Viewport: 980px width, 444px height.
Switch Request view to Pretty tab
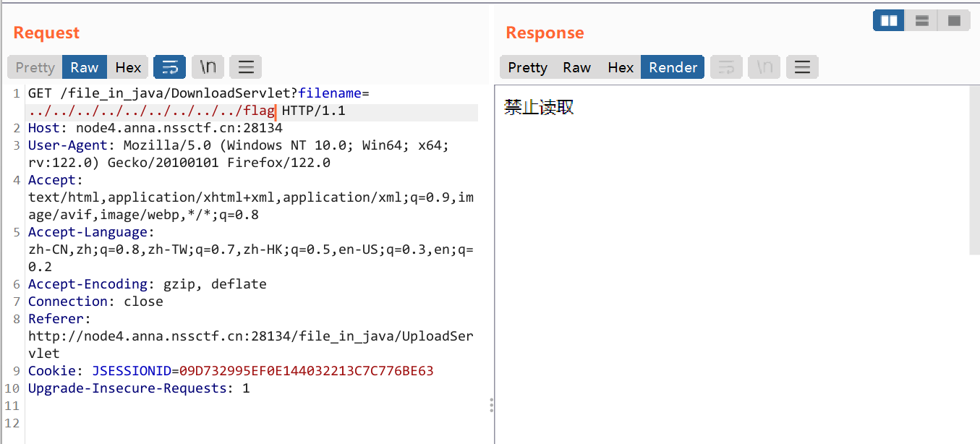coord(35,67)
